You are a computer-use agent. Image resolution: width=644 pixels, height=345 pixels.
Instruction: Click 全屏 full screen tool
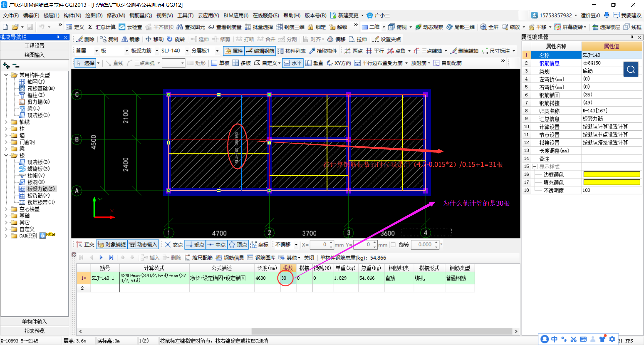489,27
